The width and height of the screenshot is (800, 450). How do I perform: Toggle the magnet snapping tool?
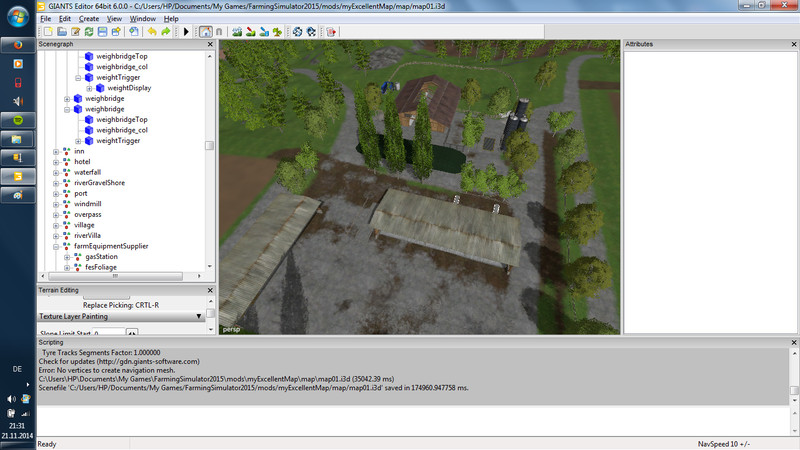[x=219, y=32]
